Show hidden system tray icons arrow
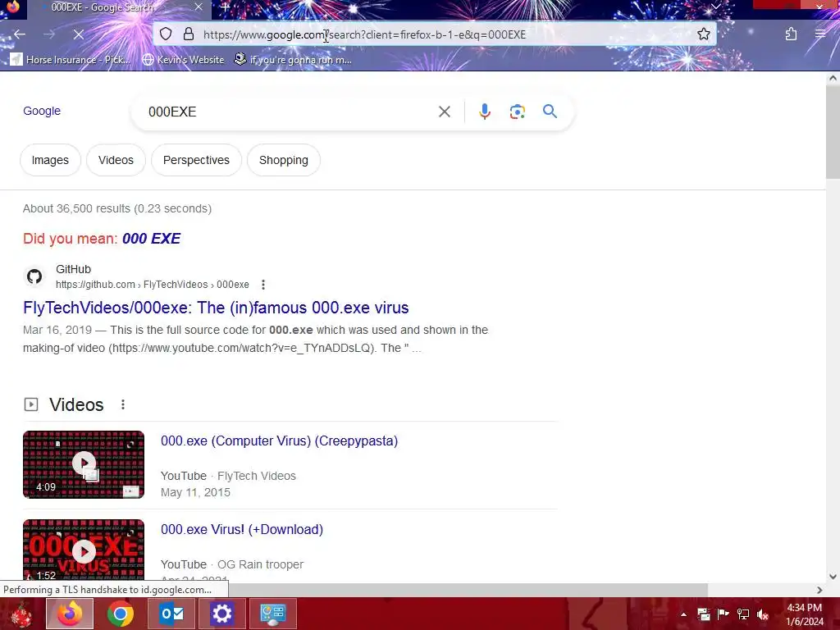This screenshot has height=630, width=840. (x=683, y=614)
